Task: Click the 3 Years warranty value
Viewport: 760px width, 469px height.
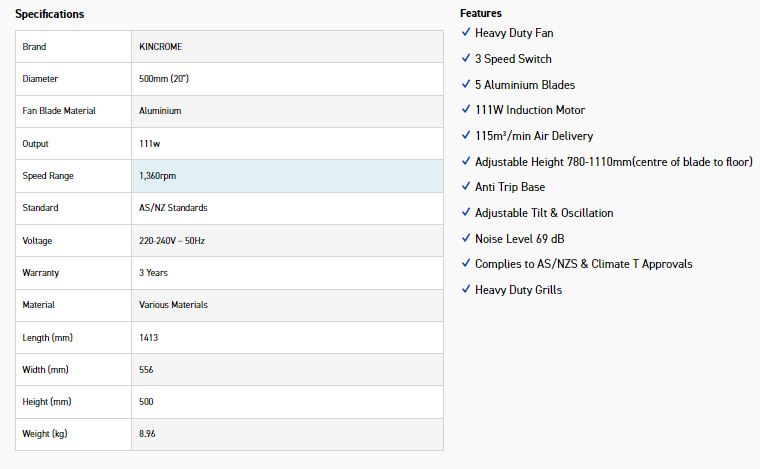Action: [153, 273]
